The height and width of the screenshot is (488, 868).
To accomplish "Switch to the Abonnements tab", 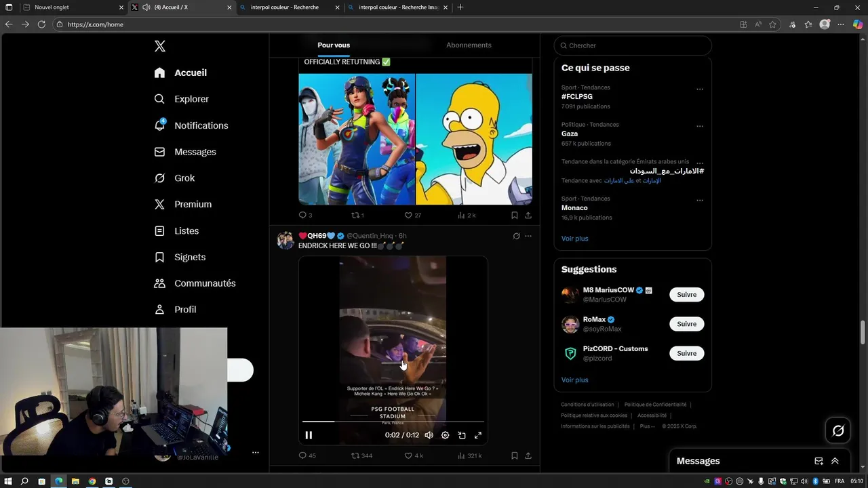I will click(x=469, y=45).
